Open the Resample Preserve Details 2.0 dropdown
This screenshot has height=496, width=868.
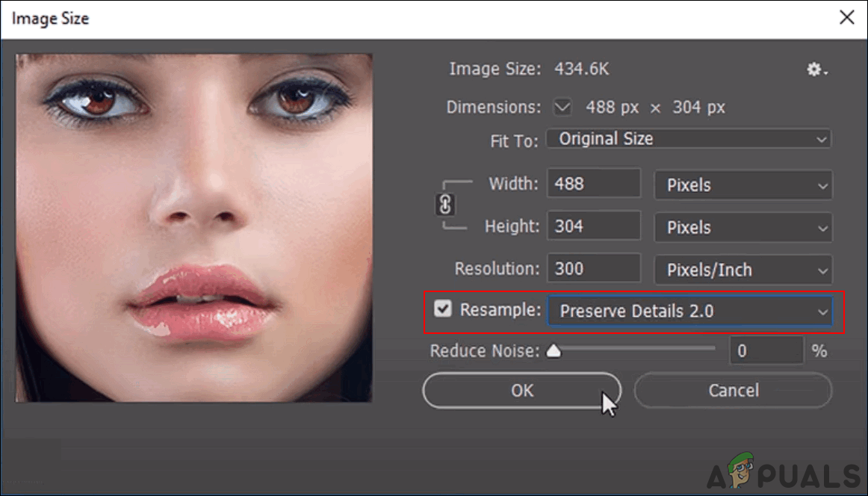(x=689, y=311)
